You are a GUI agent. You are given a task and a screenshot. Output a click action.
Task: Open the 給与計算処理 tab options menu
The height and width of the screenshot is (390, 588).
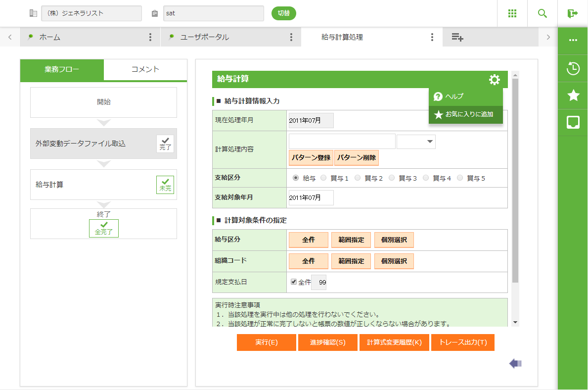point(432,37)
